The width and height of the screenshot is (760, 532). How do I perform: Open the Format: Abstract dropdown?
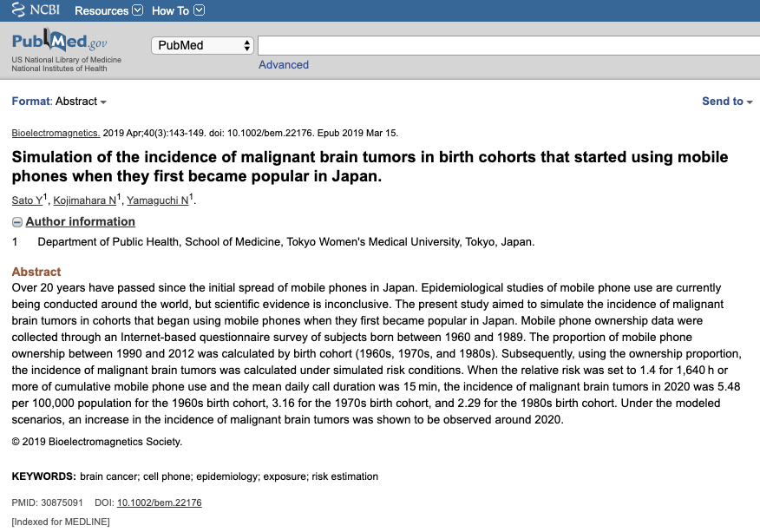[59, 102]
